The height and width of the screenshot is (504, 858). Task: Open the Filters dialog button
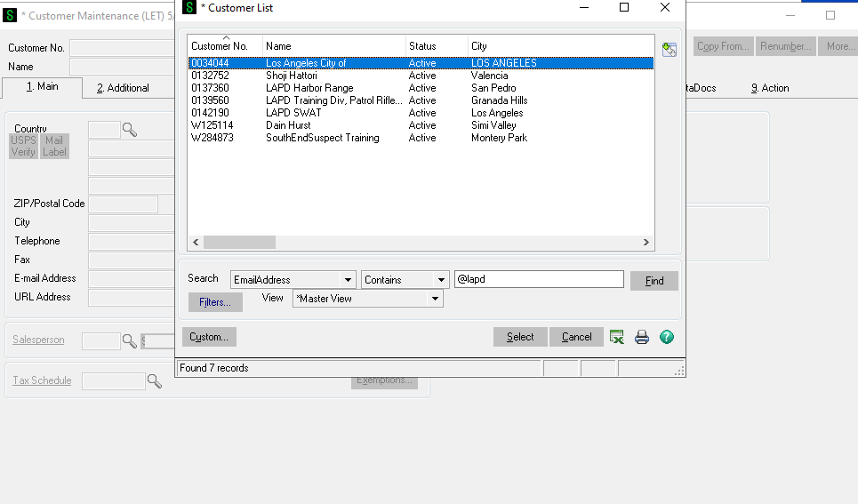[214, 303]
